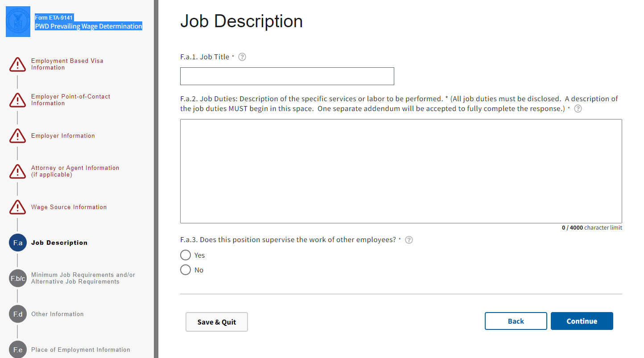This screenshot has height=358, width=644.
Task: Open help icon next to Job Title
Action: [x=242, y=57]
